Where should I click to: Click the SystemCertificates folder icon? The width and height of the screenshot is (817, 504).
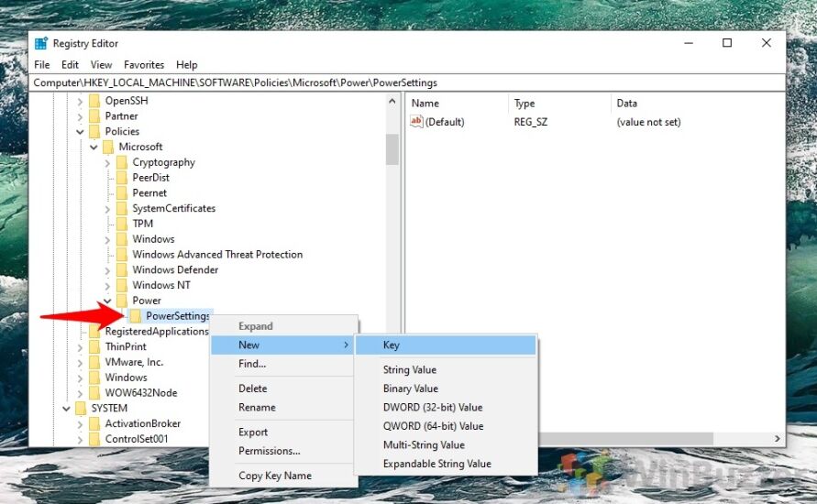(121, 208)
